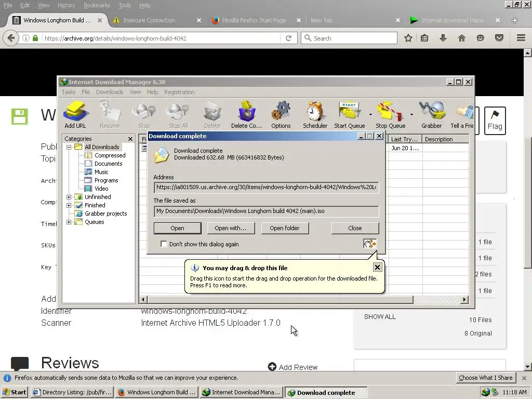Click the Start Queue icon
This screenshot has width=532, height=399.
(350, 115)
